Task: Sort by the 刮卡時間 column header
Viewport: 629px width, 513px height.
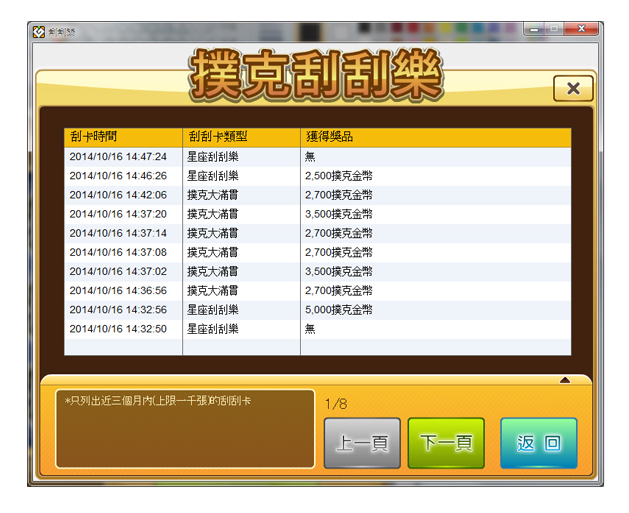Action: 122,137
